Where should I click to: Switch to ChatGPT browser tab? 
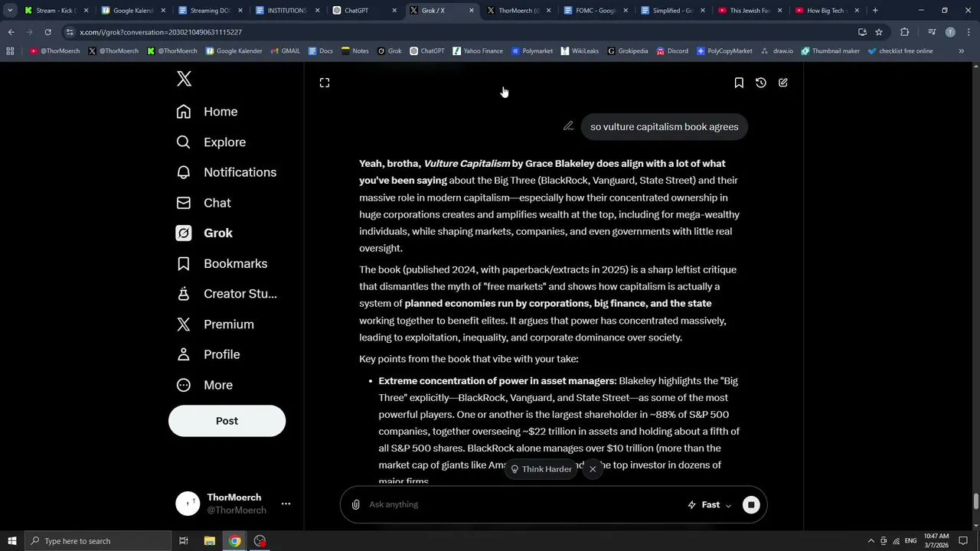click(364, 11)
